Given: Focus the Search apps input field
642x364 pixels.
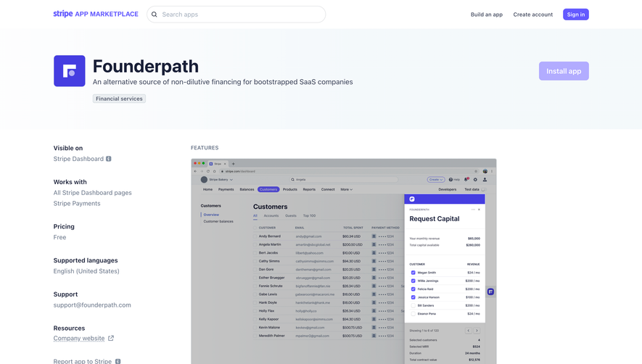Looking at the screenshot, I should [x=236, y=15].
